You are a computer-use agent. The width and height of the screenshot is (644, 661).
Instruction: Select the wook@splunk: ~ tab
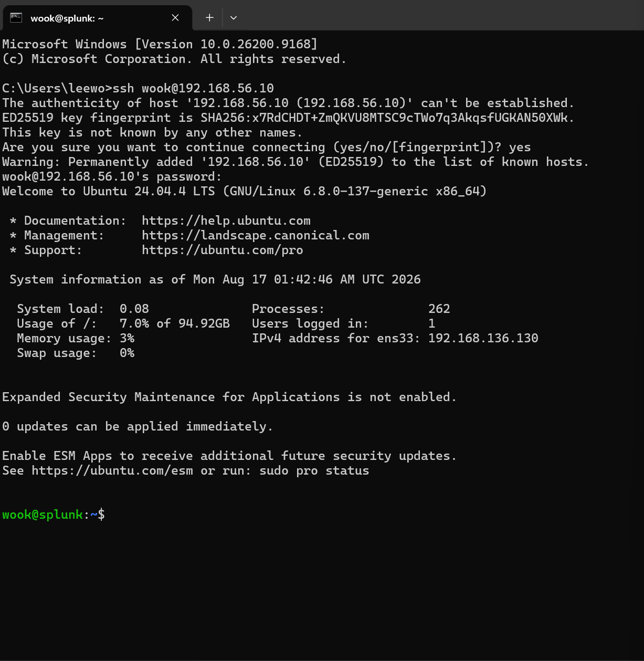98,18
